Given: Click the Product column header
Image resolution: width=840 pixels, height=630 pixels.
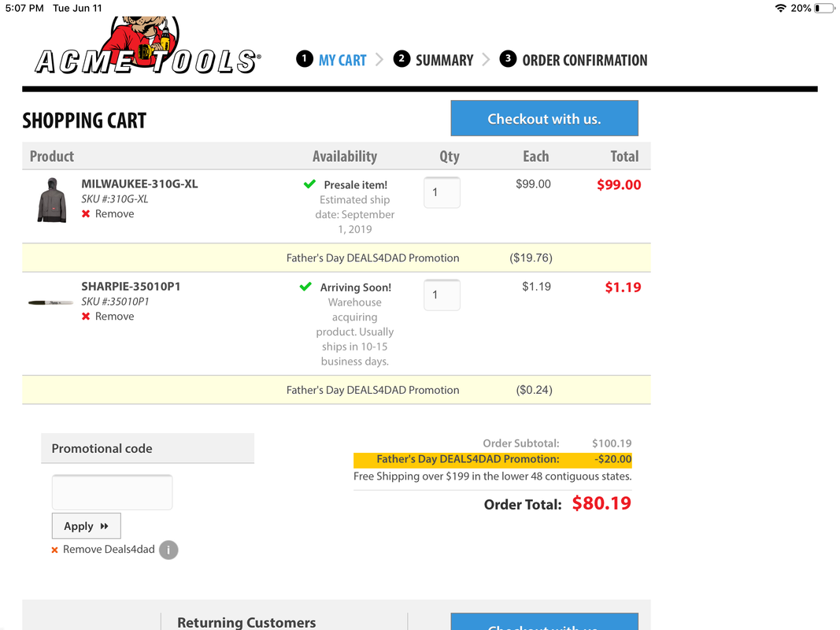Looking at the screenshot, I should coord(52,157).
